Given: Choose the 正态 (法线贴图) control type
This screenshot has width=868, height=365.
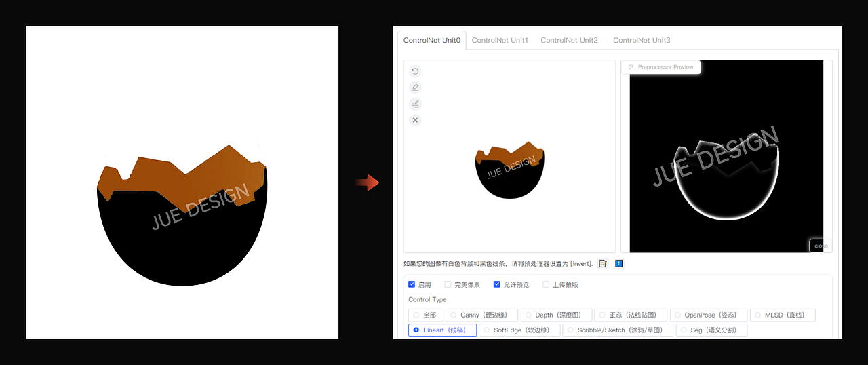Looking at the screenshot, I should coord(631,315).
